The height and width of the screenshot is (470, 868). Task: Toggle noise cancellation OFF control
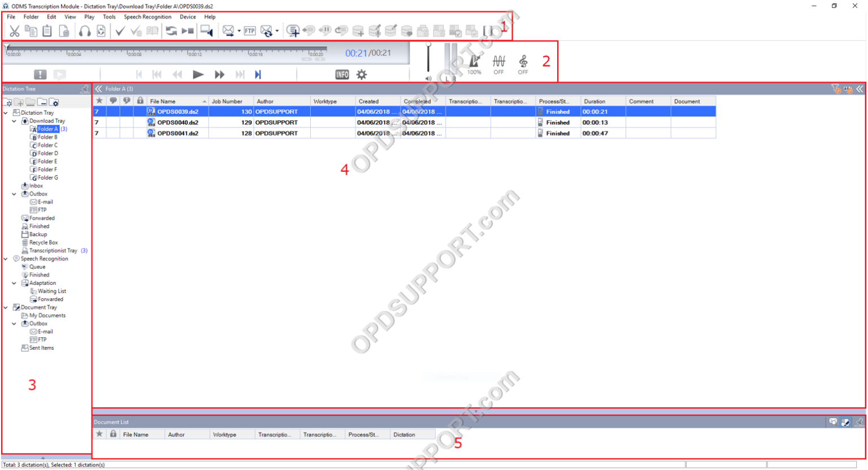tap(498, 63)
